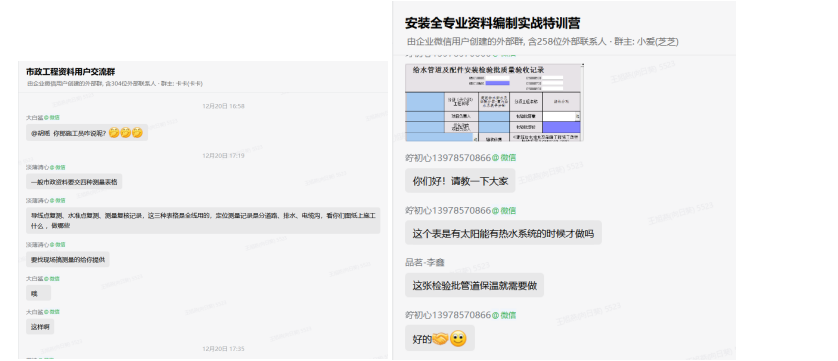Click the message 这张检验批管道保温就需要做
Image resolution: width=838 pixels, height=361 pixels.
475,286
